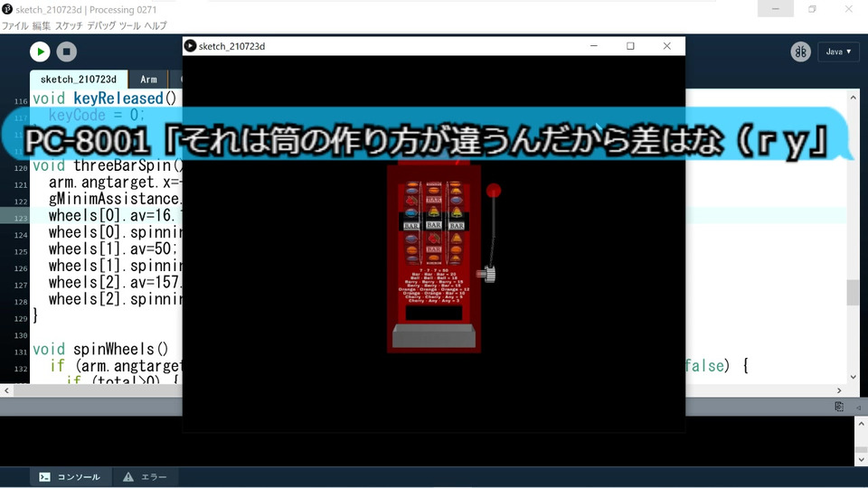Stop the running sketch

pyautogui.click(x=66, y=52)
